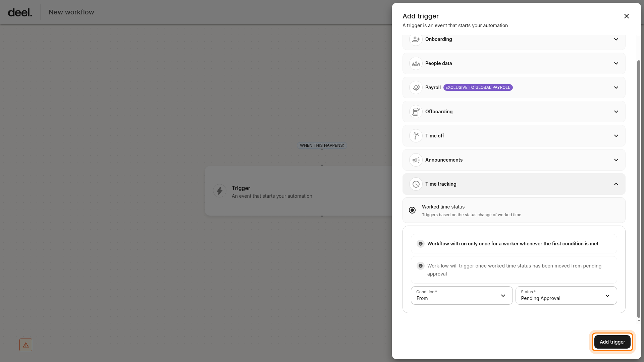
Task: Click the Trigger card on the canvas
Action: click(x=298, y=191)
